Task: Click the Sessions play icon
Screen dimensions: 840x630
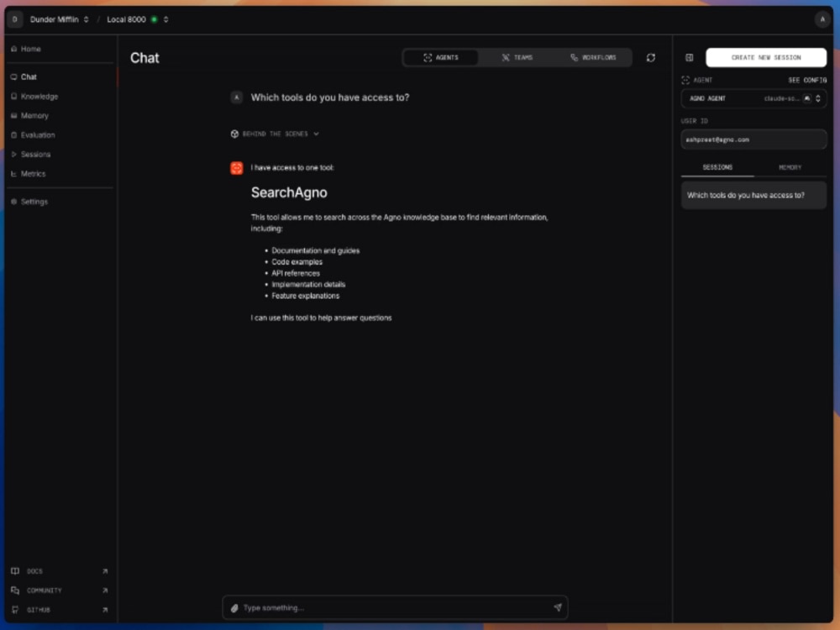Action: (14, 155)
